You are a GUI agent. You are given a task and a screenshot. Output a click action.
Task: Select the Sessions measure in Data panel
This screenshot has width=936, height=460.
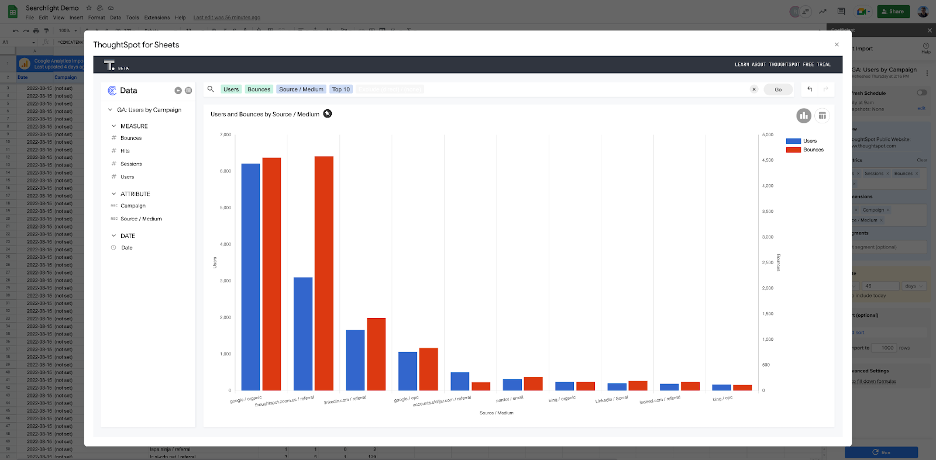coord(131,163)
